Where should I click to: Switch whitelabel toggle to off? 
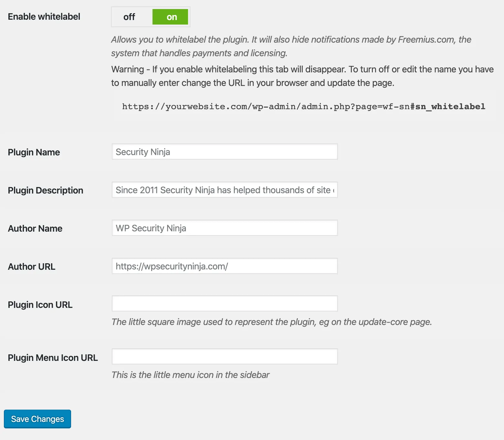click(129, 17)
